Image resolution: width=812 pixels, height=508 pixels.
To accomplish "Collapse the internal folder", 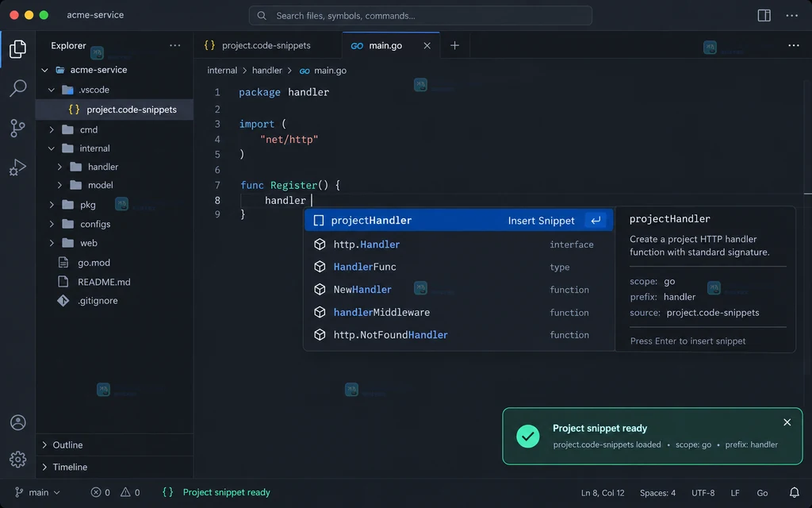I will pos(52,148).
